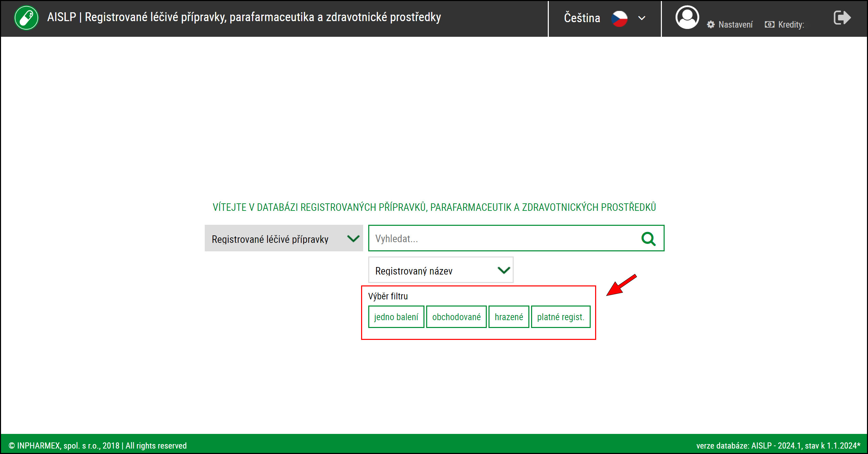Click the Kredity label
Image resolution: width=868 pixels, height=454 pixels.
click(791, 25)
